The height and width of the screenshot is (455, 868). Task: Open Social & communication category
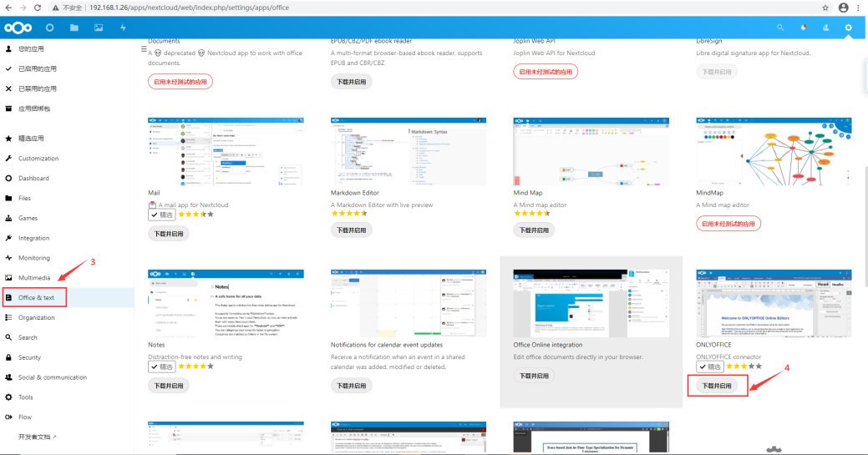(52, 377)
